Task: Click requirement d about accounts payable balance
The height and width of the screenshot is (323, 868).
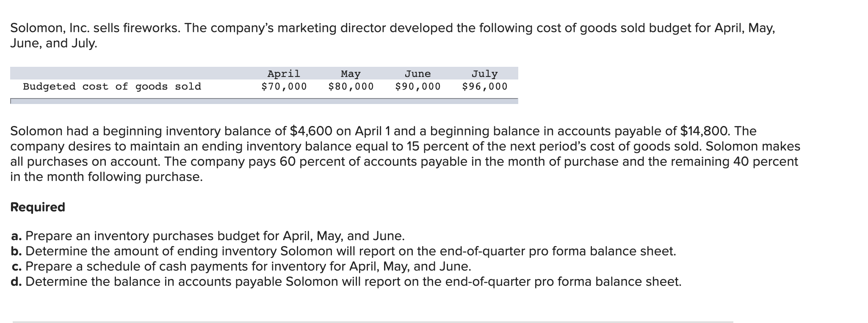Action: tap(346, 282)
